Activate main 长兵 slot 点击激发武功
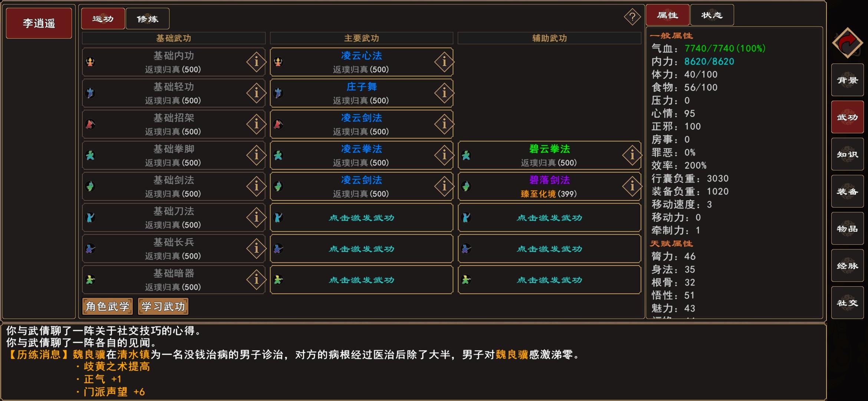This screenshot has height=401, width=868. click(361, 249)
